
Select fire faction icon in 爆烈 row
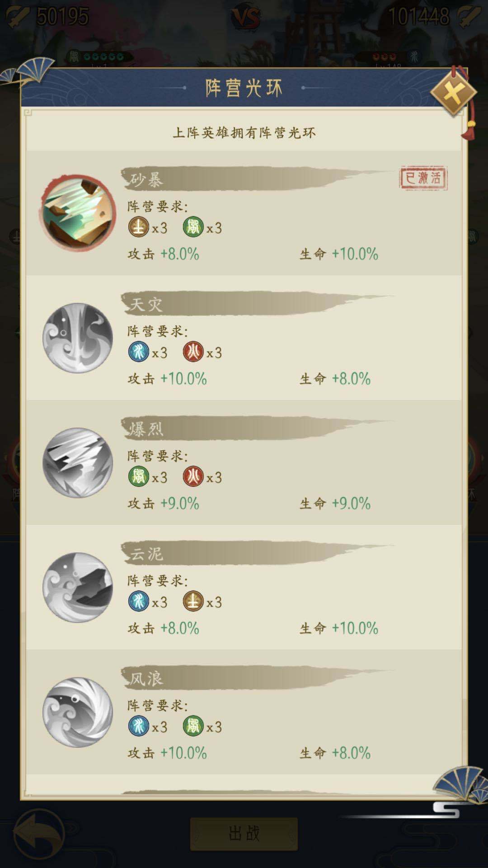[193, 476]
